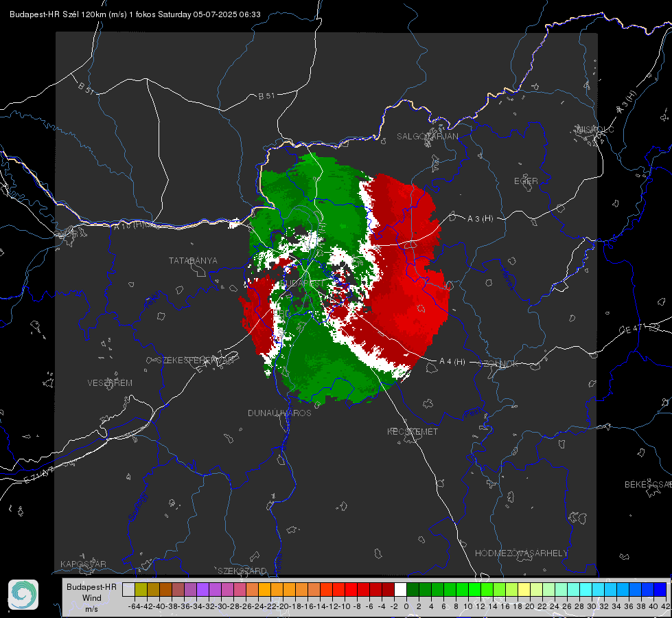Click the SZÉKESFEHÉRVÁR city label
The width and height of the screenshot is (672, 618).
(194, 360)
